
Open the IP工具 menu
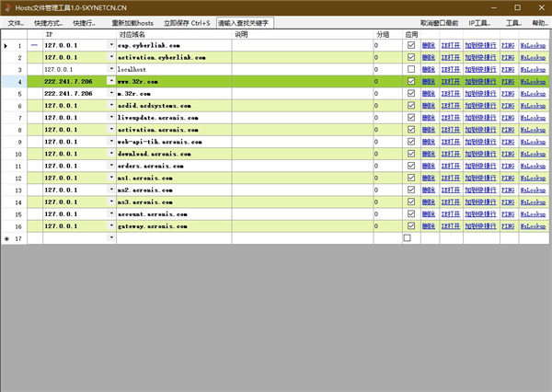(478, 21)
